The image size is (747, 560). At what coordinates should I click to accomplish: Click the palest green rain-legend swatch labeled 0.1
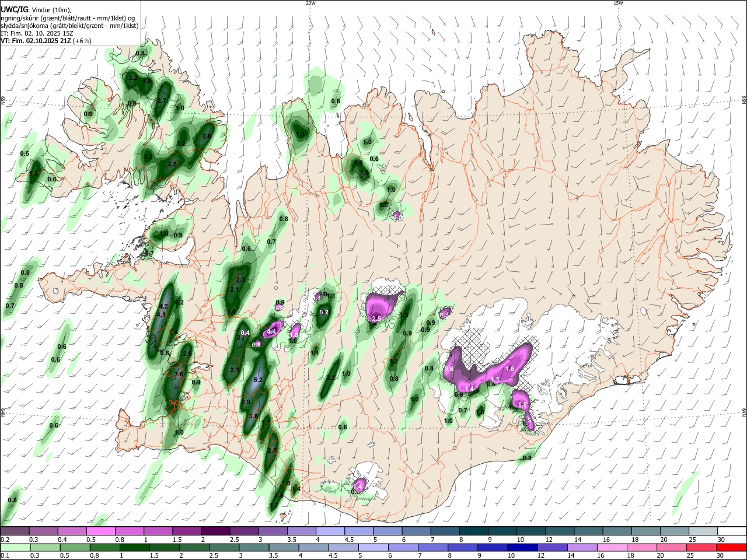click(x=15, y=547)
